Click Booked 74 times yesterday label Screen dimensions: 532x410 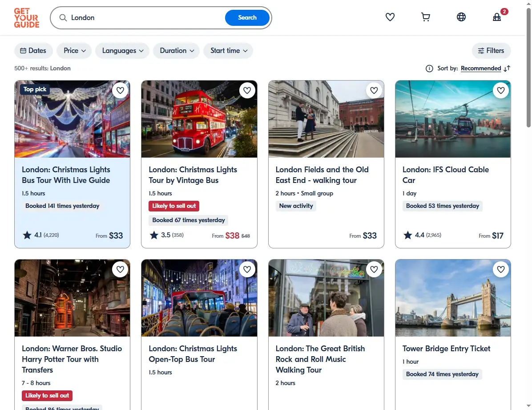point(442,374)
